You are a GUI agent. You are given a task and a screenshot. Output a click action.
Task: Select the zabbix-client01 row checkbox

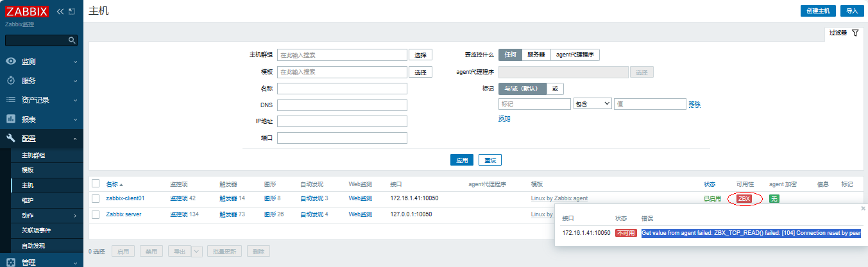click(96, 199)
